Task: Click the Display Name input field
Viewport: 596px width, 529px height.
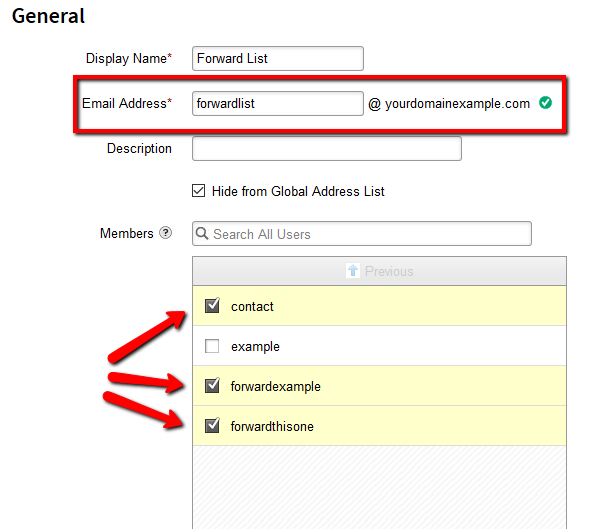Action: pyautogui.click(x=277, y=59)
